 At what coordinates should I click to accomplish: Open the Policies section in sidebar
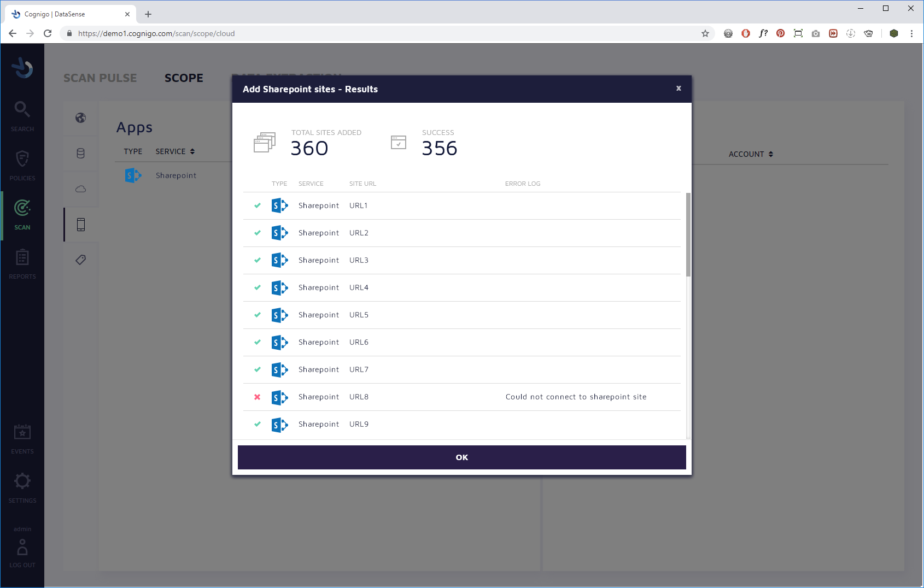(22, 166)
